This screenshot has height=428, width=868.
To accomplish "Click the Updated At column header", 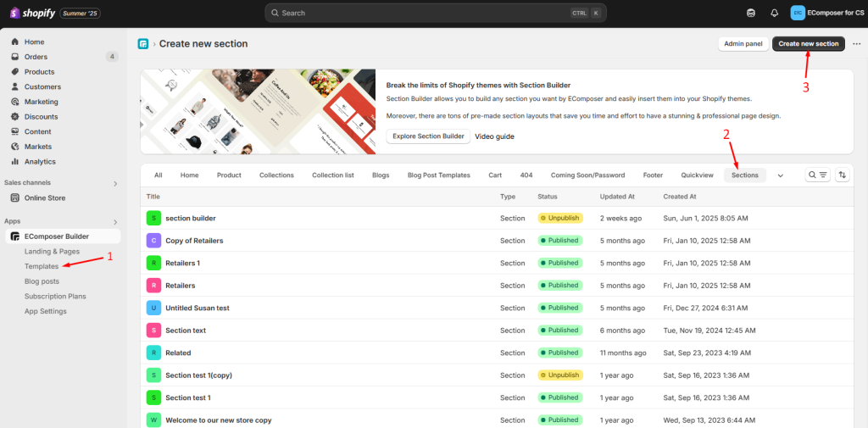I will [x=617, y=197].
